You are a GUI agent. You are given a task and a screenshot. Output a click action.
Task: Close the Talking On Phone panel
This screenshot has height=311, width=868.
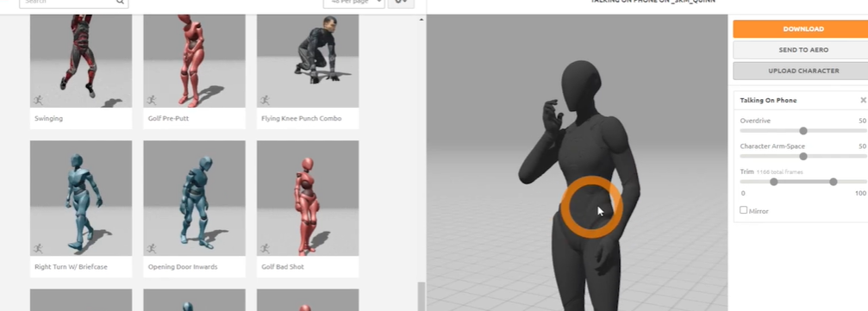863,100
